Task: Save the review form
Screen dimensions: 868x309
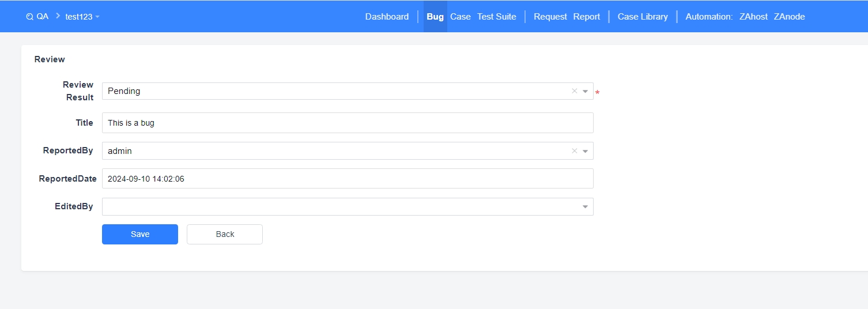Action: pyautogui.click(x=140, y=234)
